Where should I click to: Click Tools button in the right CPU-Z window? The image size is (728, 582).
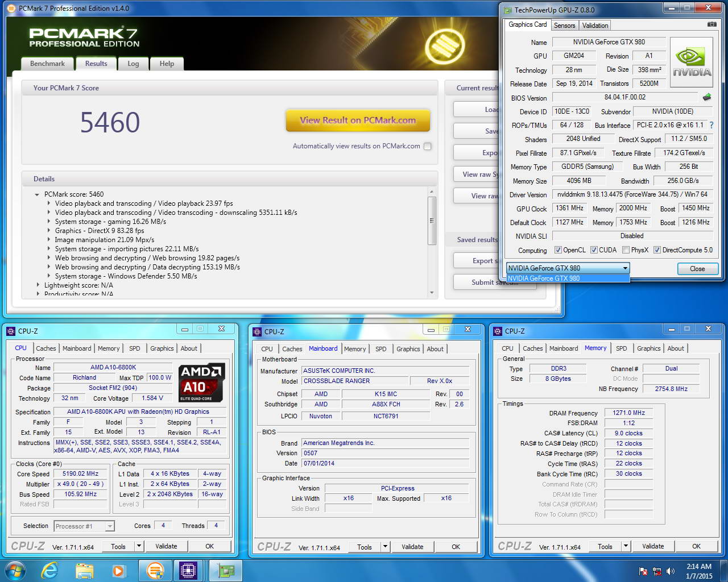click(605, 546)
